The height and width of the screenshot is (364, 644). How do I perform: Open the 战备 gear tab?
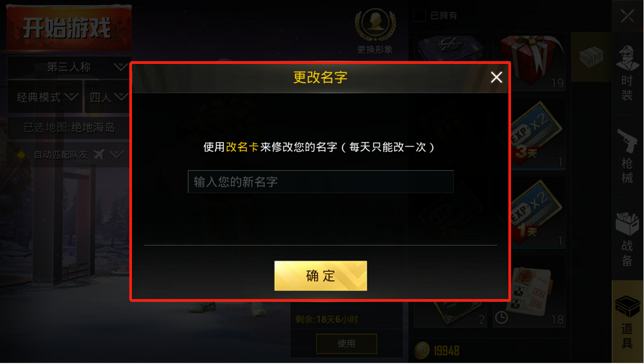coord(627,239)
